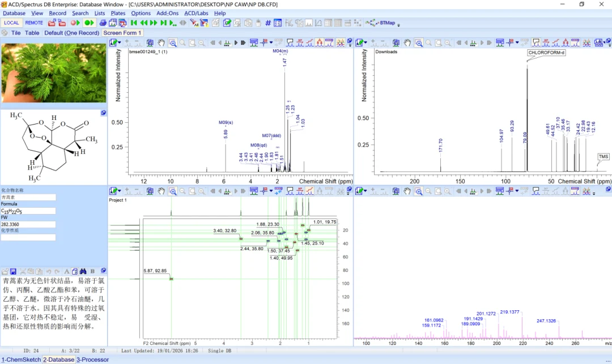The height and width of the screenshot is (364, 612).
Task: Click the Formula field showing C15H22O5
Action: pos(28,211)
